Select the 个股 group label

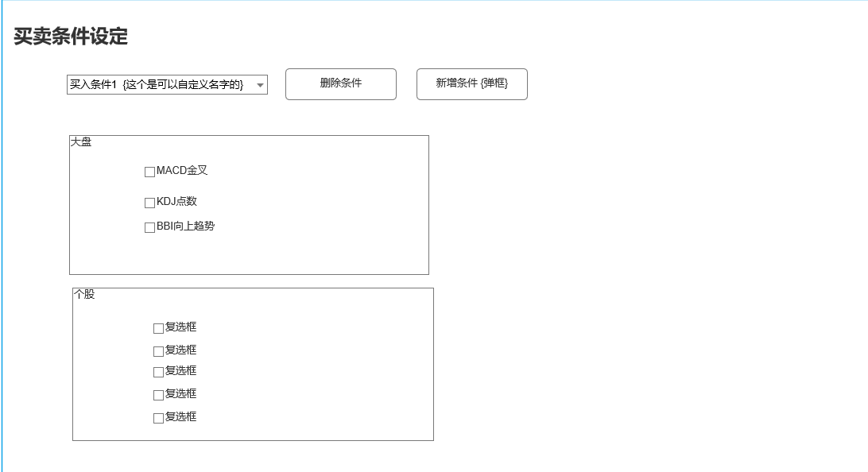84,295
